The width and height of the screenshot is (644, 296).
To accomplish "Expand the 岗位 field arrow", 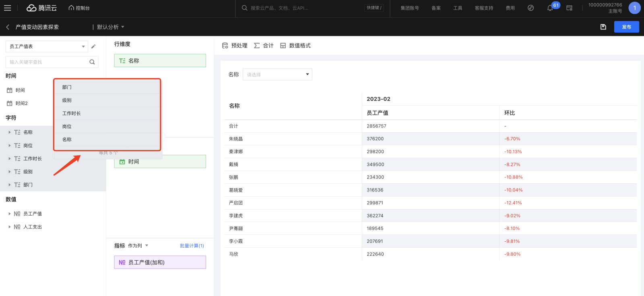I will pos(10,145).
